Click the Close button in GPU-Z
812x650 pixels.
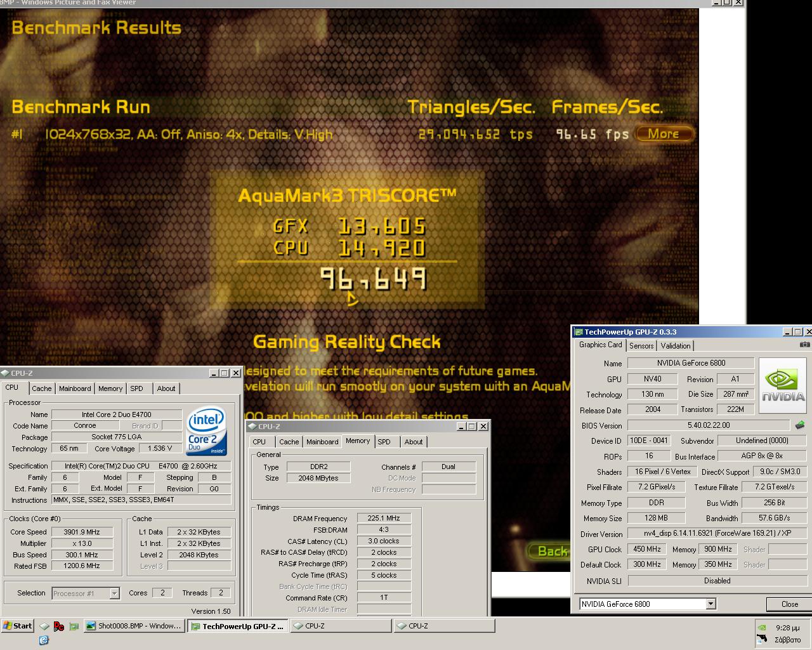(789, 604)
